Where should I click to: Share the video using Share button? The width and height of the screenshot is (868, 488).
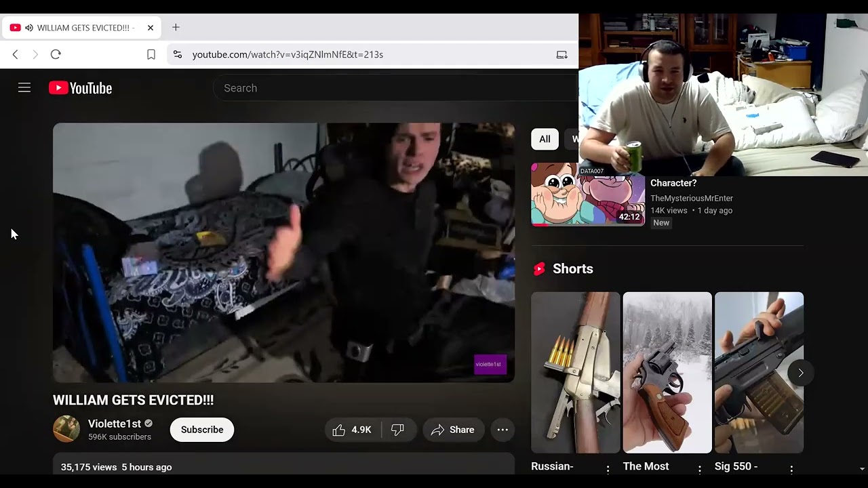pos(453,430)
